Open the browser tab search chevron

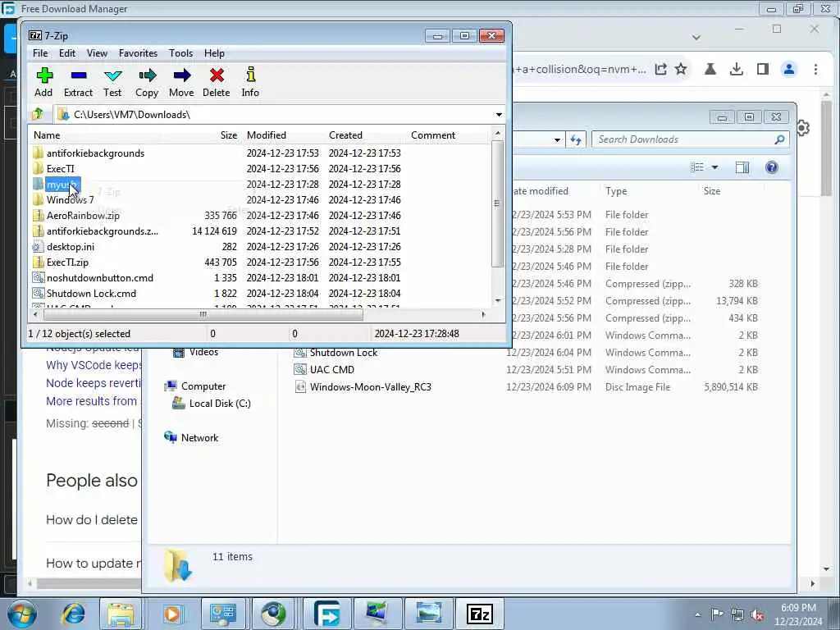coord(696,38)
